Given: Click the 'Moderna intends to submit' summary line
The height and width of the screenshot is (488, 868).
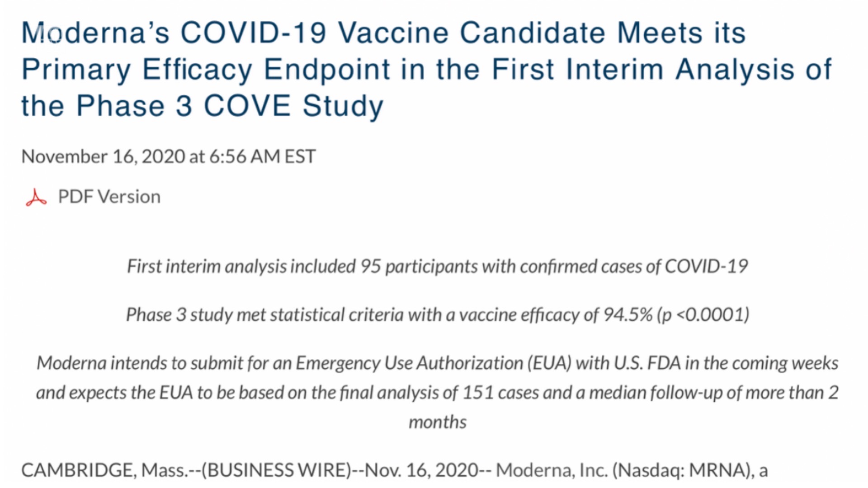Looking at the screenshot, I should pyautogui.click(x=437, y=392).
